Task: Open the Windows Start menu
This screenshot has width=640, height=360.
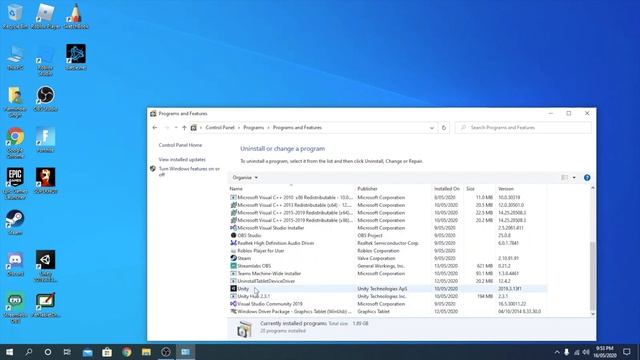Action: (9, 352)
